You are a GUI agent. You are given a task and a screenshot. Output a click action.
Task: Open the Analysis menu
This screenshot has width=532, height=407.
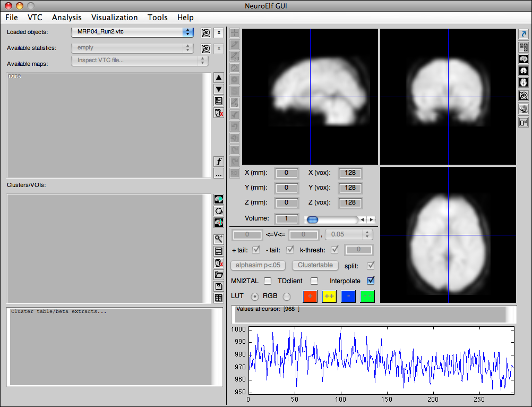pos(67,18)
